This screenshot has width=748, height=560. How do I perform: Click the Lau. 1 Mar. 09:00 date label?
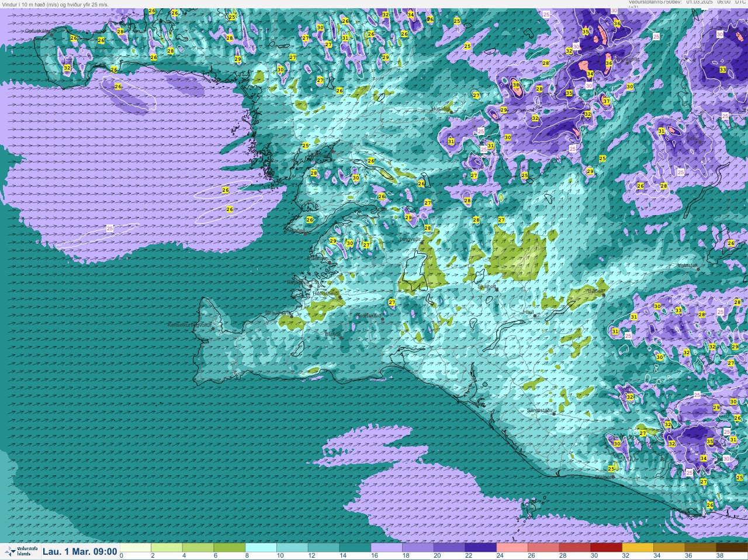[80, 551]
